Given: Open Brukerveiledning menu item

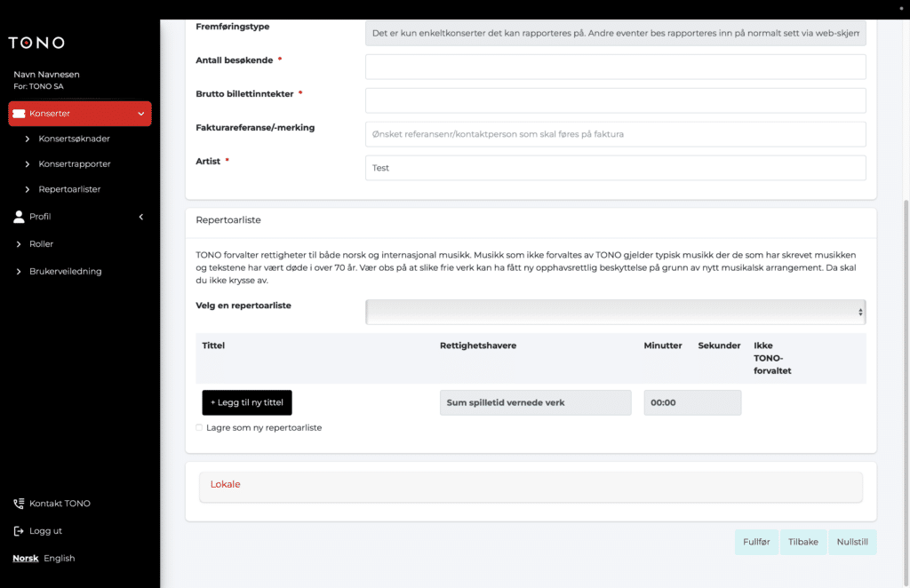Looking at the screenshot, I should pos(66,272).
